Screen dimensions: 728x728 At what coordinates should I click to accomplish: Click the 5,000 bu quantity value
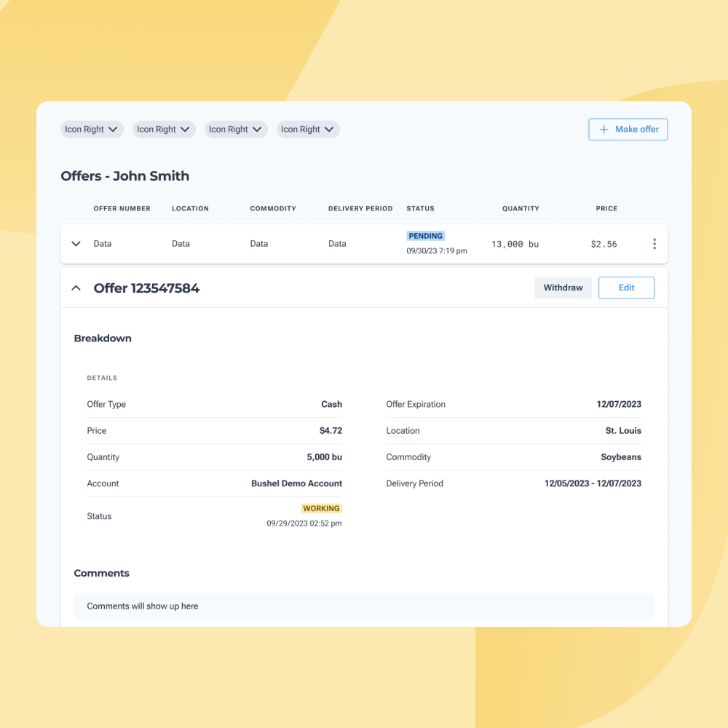point(324,457)
